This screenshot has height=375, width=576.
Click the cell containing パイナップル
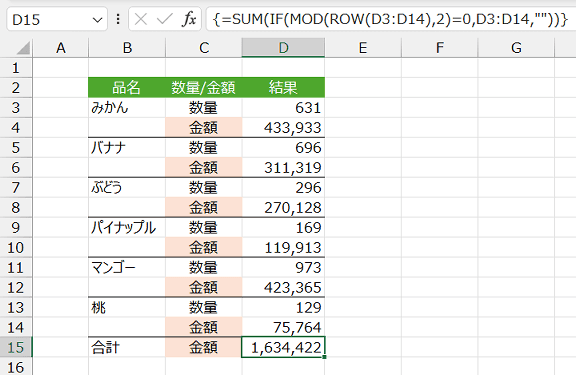point(127,227)
